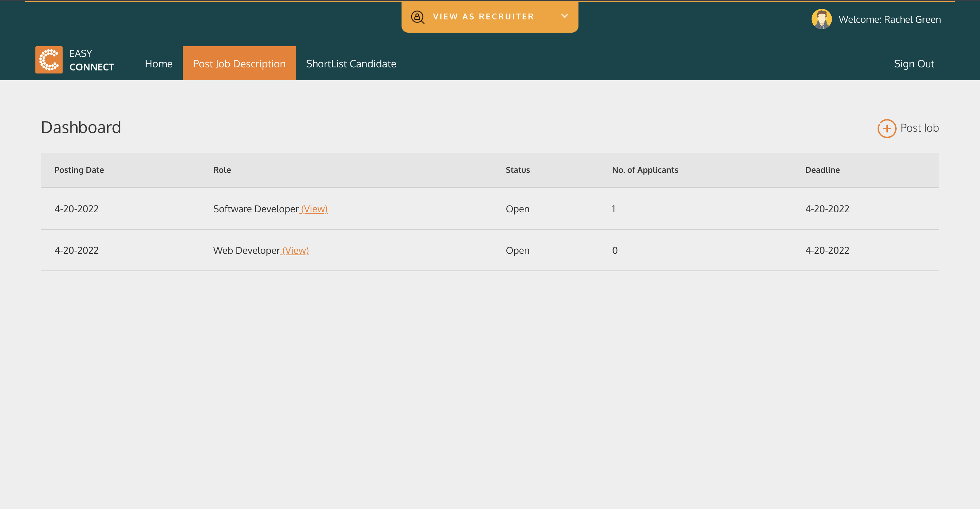Select the Post Job Description tab
Image resolution: width=980 pixels, height=511 pixels.
[239, 64]
